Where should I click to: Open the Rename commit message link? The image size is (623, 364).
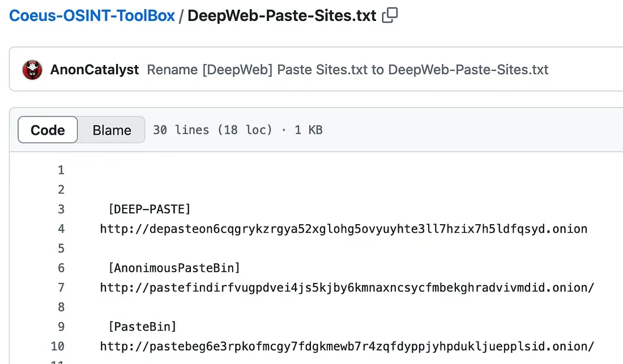pos(347,70)
